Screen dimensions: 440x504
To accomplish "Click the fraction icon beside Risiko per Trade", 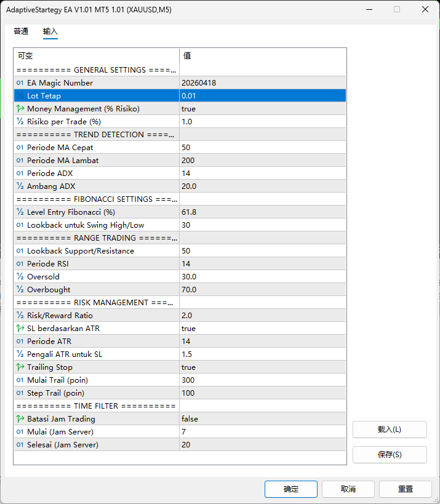I will pyautogui.click(x=20, y=122).
